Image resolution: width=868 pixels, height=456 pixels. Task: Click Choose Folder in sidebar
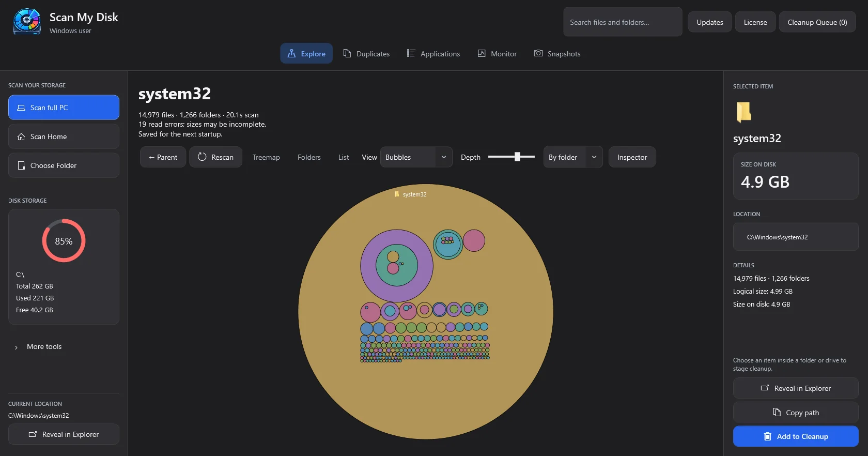[x=64, y=165]
